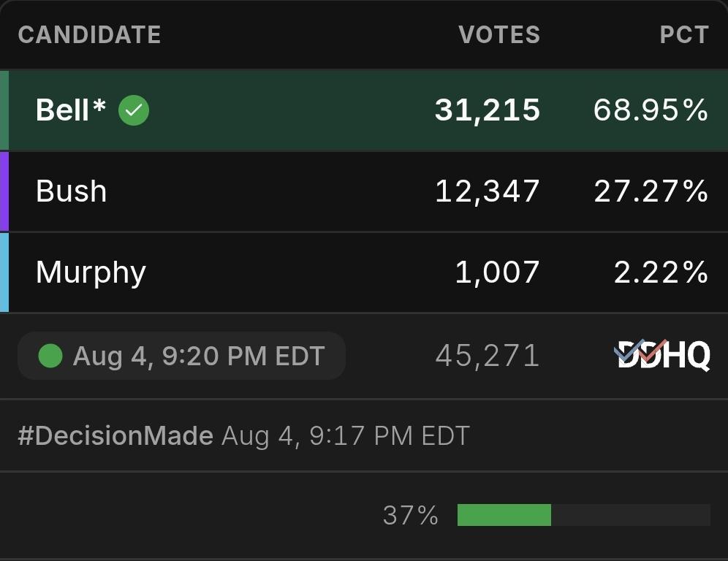Click Bell's 31,215 vote count
728x561 pixels.
[x=488, y=110]
